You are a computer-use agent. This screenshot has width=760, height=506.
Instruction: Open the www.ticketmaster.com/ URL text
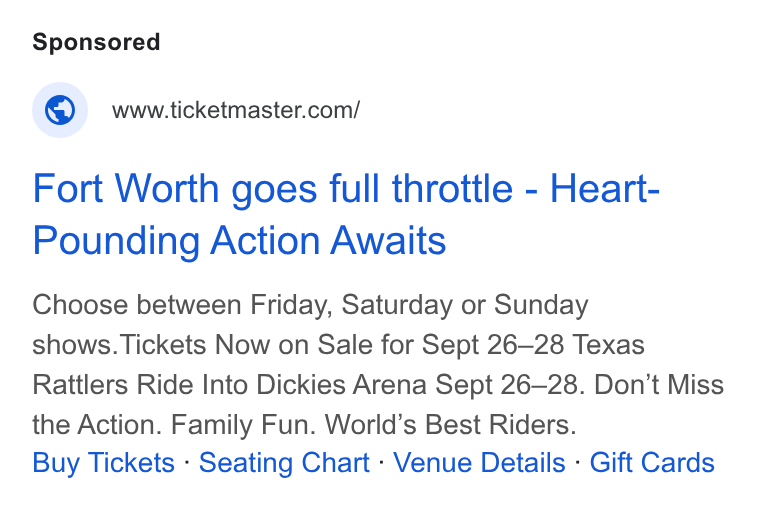[x=236, y=110]
